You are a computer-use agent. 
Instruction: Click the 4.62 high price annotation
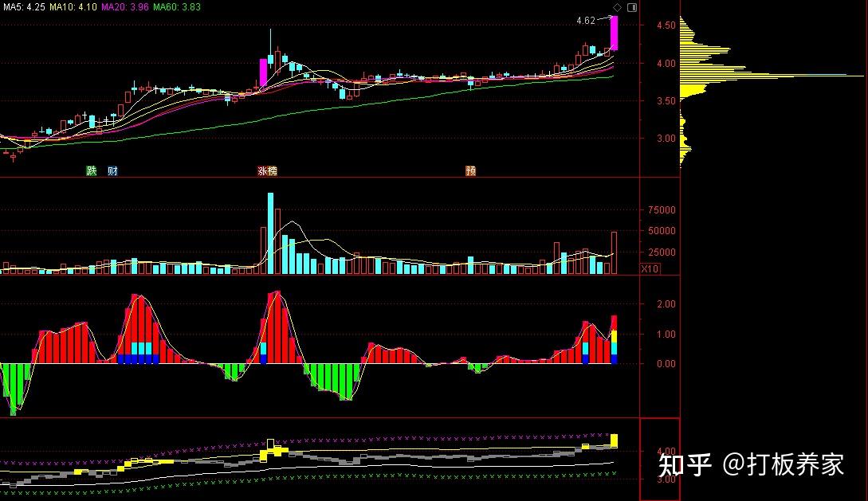click(586, 21)
